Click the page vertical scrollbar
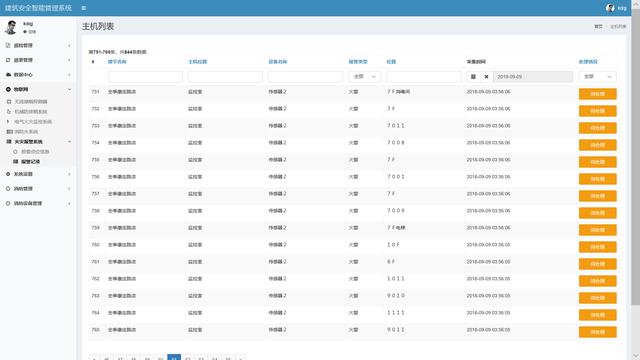This screenshot has width=640, height=360. click(636, 155)
